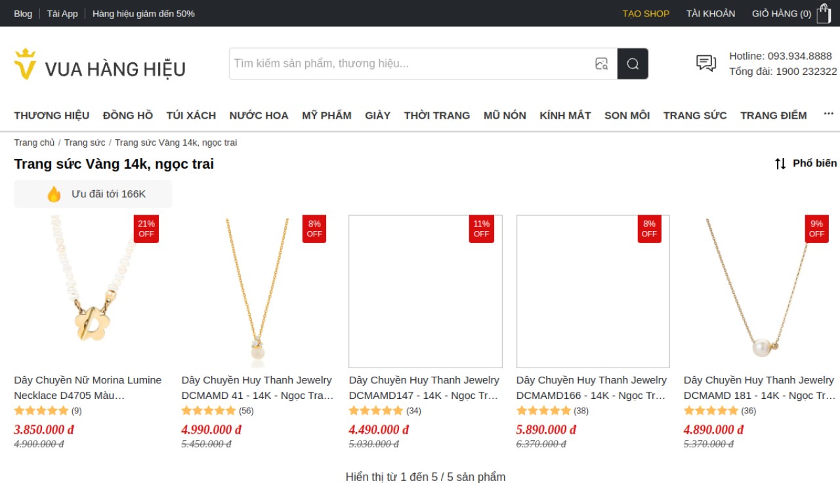
Task: Open Morina Lumine pearl necklace thumbnail
Action: coord(91,291)
